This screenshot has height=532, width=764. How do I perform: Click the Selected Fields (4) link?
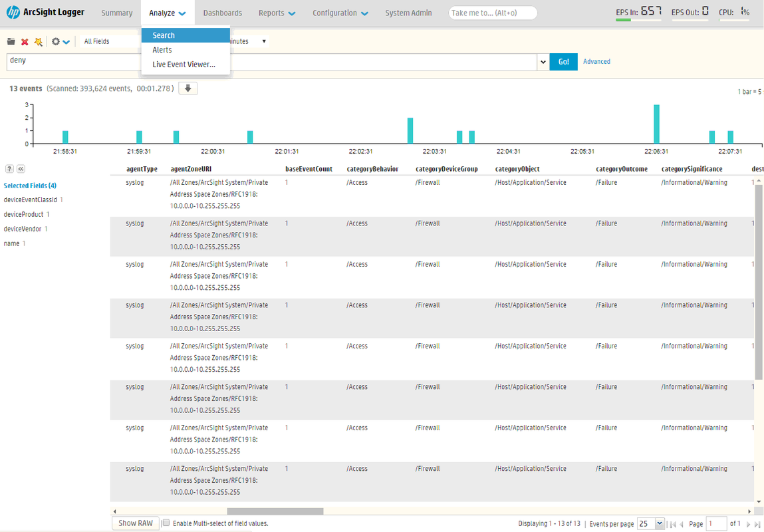(30, 186)
